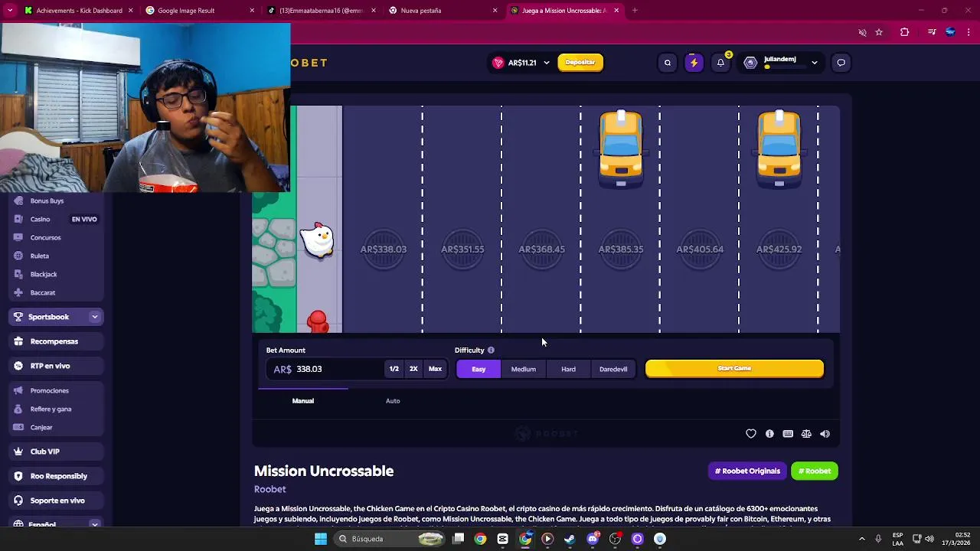Switch to Achievements - Kick Dashboard browser tab
This screenshot has width=980, height=551.
79,11
